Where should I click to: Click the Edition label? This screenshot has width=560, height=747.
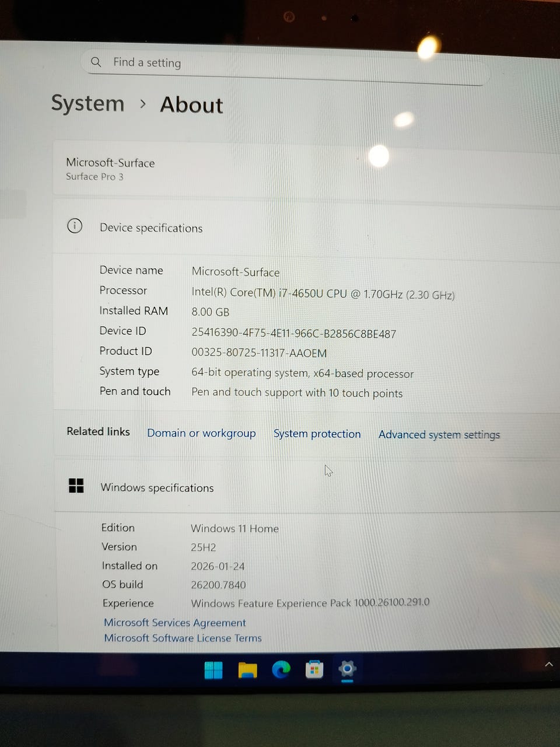(118, 528)
